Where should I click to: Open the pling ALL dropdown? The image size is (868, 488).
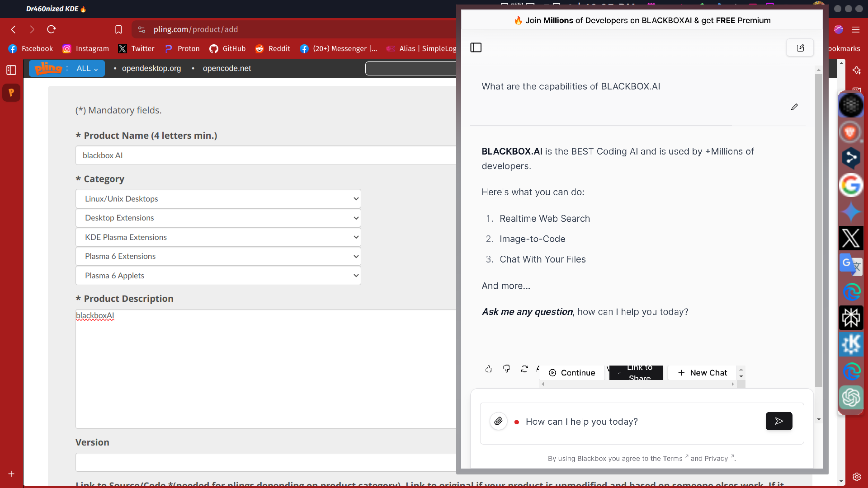[x=87, y=68]
